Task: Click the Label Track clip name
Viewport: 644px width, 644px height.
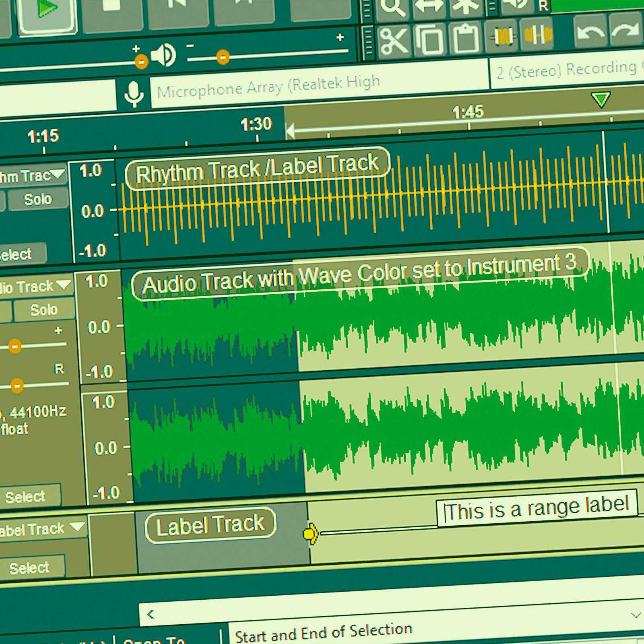Action: click(x=211, y=525)
